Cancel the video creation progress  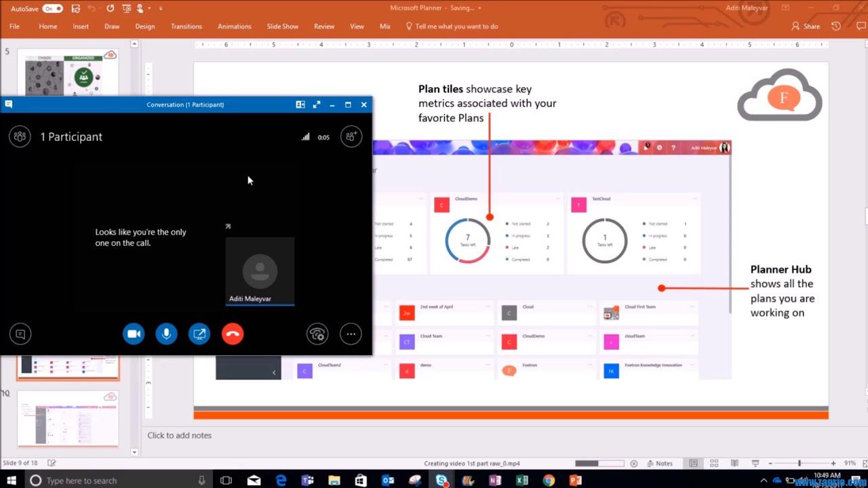[x=634, y=464]
